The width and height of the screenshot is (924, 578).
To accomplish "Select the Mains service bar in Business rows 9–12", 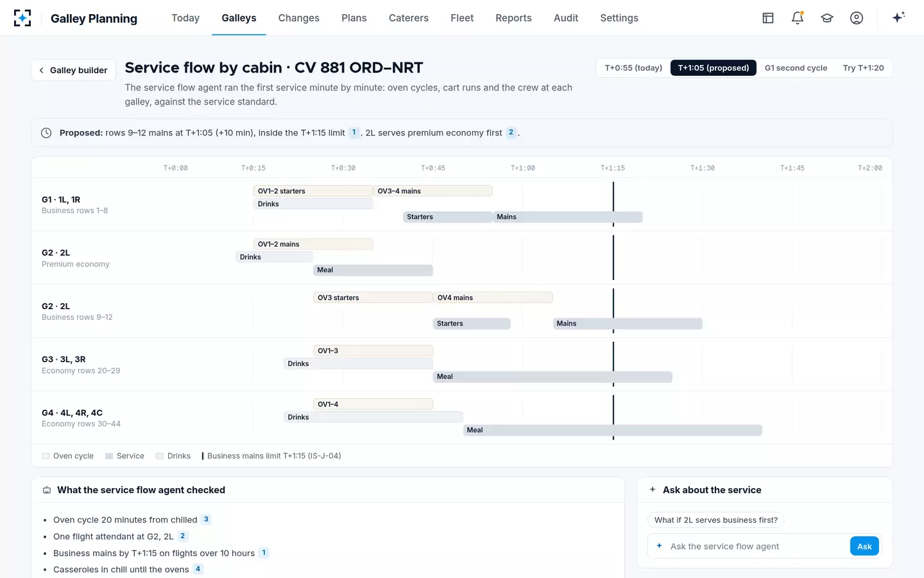I will 628,324.
